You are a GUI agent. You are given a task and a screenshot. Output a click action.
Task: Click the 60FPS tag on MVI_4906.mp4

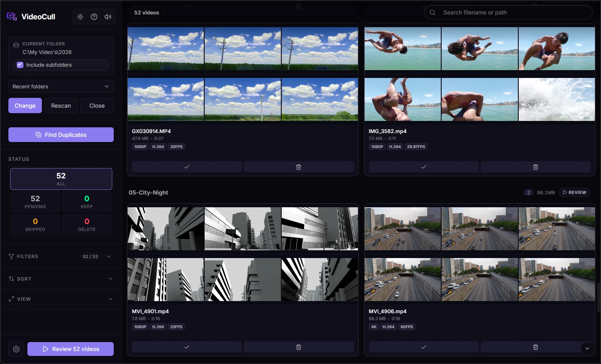(407, 327)
